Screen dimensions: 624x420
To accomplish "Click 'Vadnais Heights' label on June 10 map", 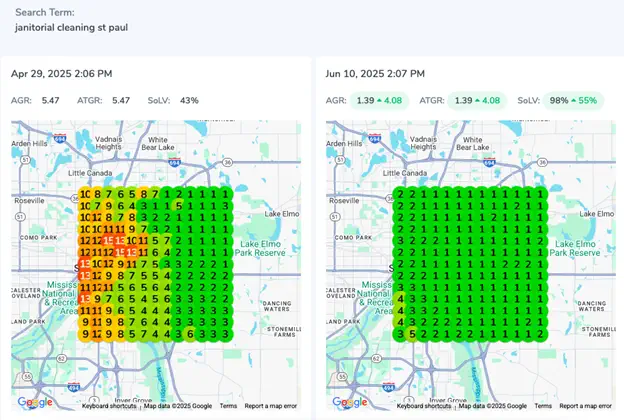I will point(423,143).
